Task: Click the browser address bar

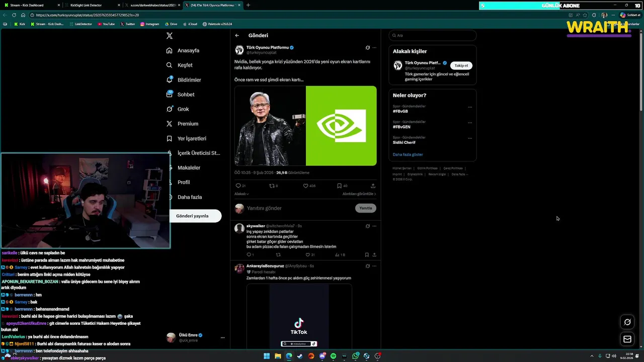Action: pyautogui.click(x=297, y=15)
